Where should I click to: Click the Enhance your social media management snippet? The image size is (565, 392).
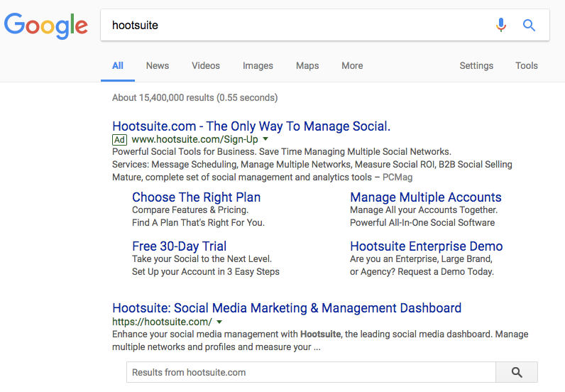(320, 334)
